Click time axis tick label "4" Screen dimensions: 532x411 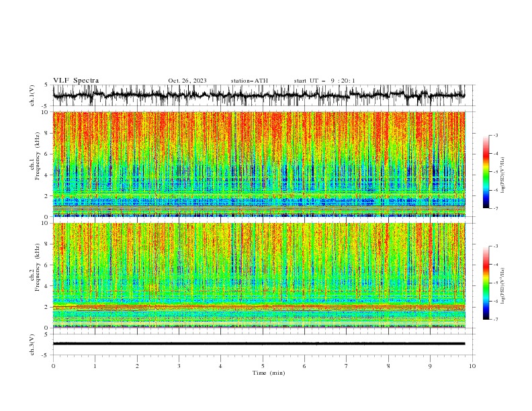pos(220,366)
